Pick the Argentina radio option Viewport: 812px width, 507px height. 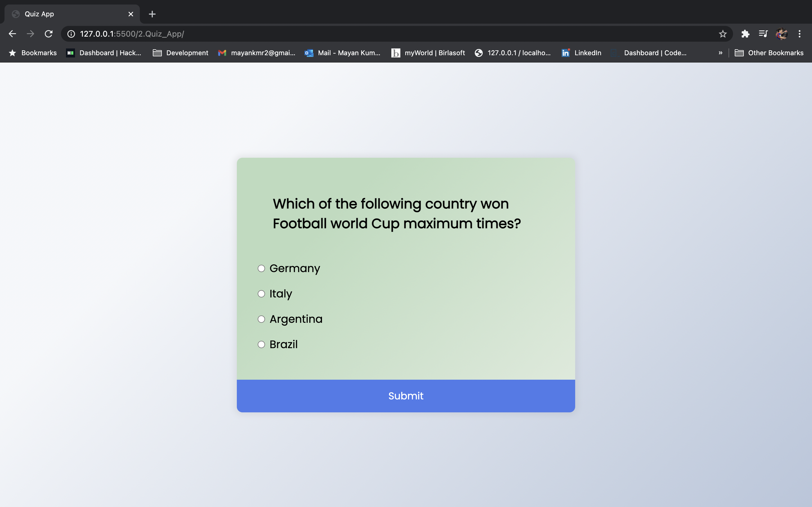click(261, 319)
